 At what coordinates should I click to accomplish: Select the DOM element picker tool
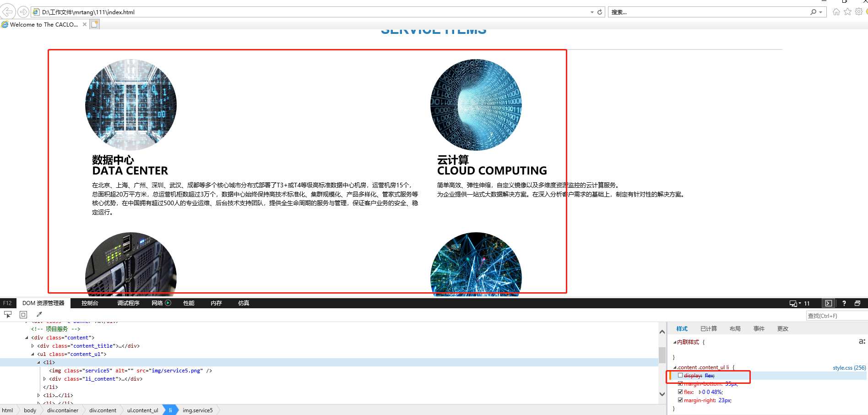tap(8, 314)
